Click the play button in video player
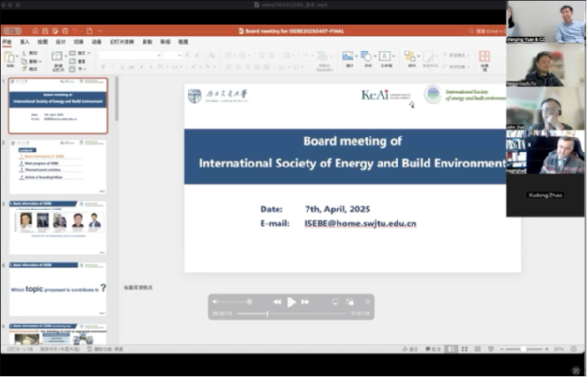This screenshot has height=378, width=588. [x=291, y=302]
